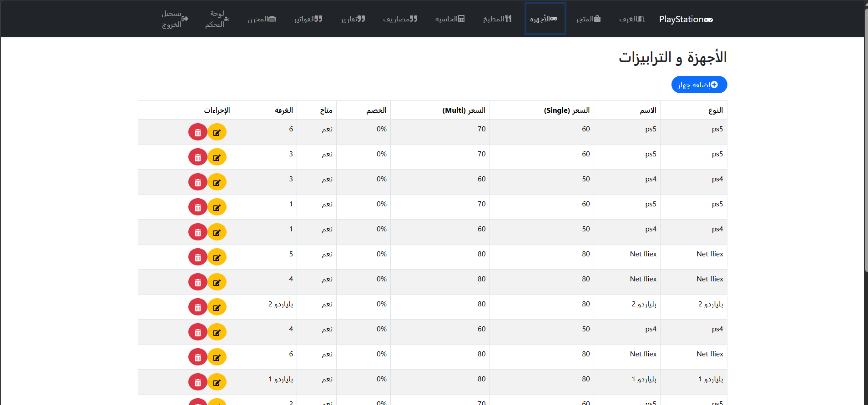The width and height of the screenshot is (868, 405).
Task: Delete the بلياردو 1 device row
Action: coord(198,382)
